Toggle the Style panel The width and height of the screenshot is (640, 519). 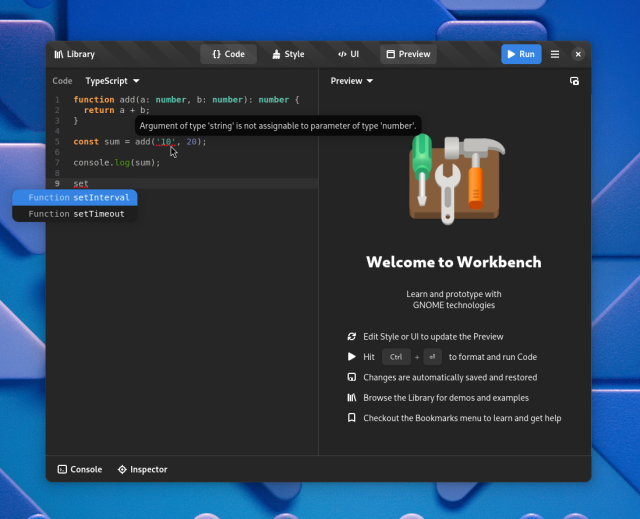(288, 54)
